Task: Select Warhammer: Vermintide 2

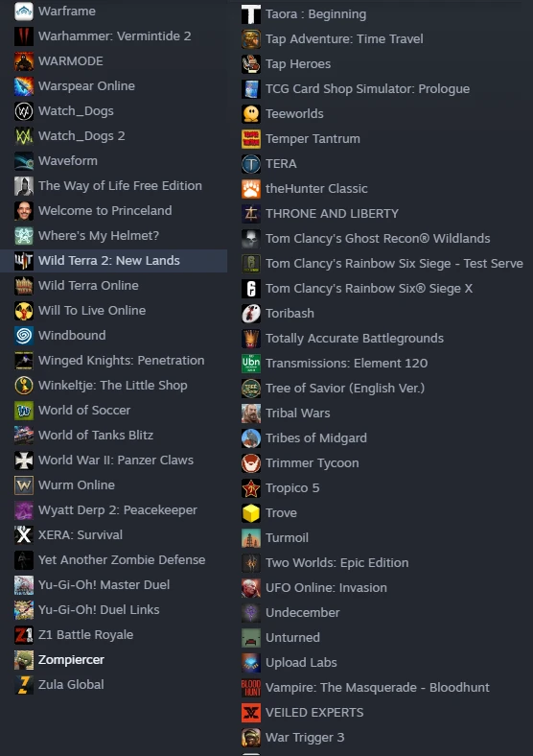Action: pos(114,36)
